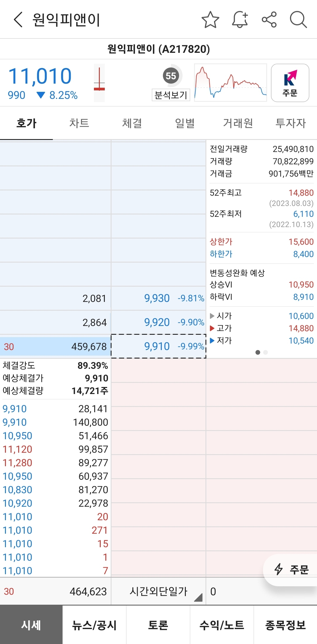Tap the 상승VI 10,950 value
This screenshot has width=317, height=644.
(x=301, y=285)
